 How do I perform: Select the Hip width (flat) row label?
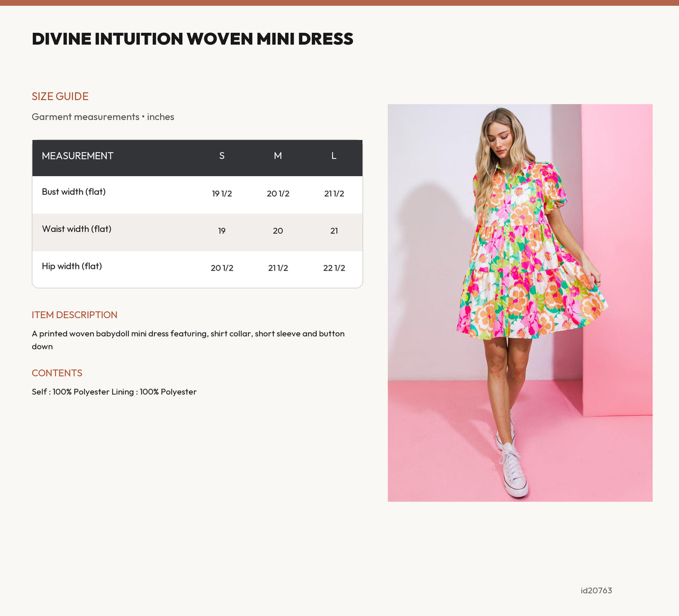click(72, 266)
